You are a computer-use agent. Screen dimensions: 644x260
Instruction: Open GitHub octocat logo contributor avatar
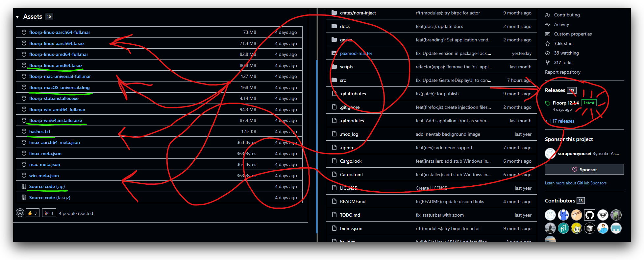[590, 215]
